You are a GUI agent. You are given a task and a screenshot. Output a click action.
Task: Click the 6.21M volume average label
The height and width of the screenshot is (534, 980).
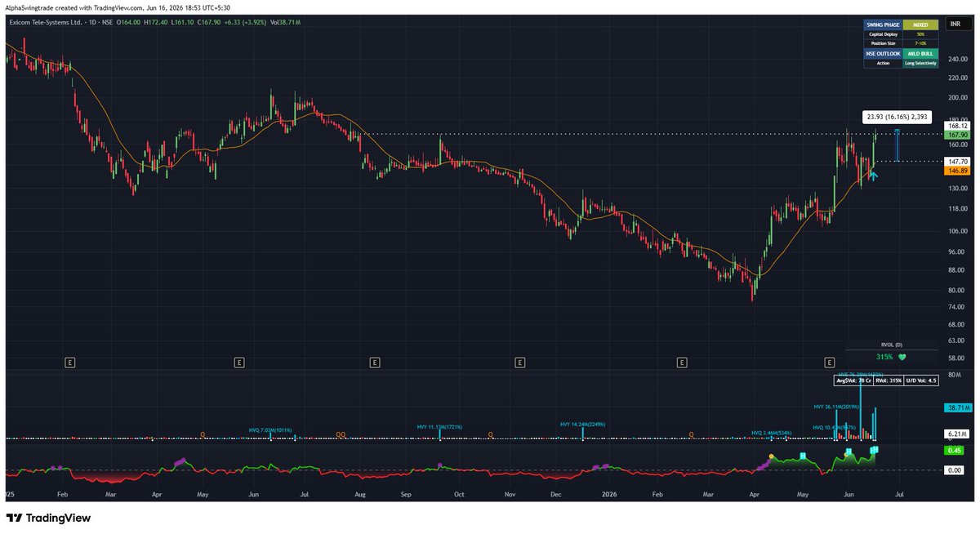[x=957, y=434]
